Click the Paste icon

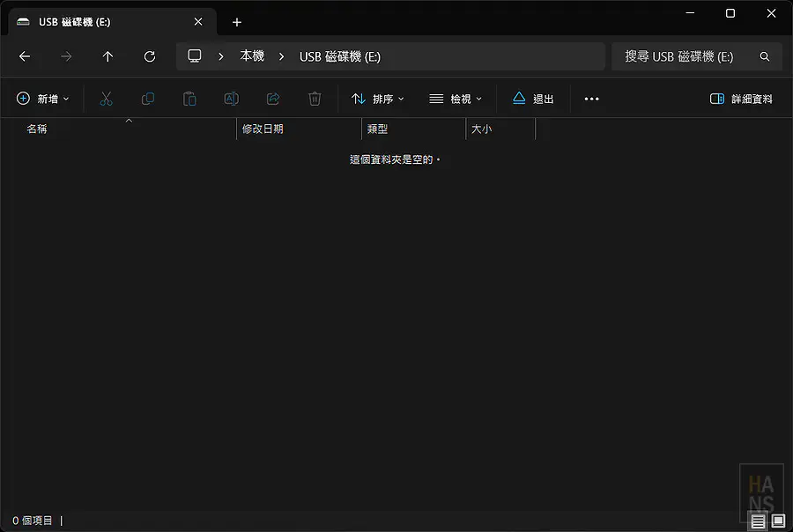pos(189,99)
